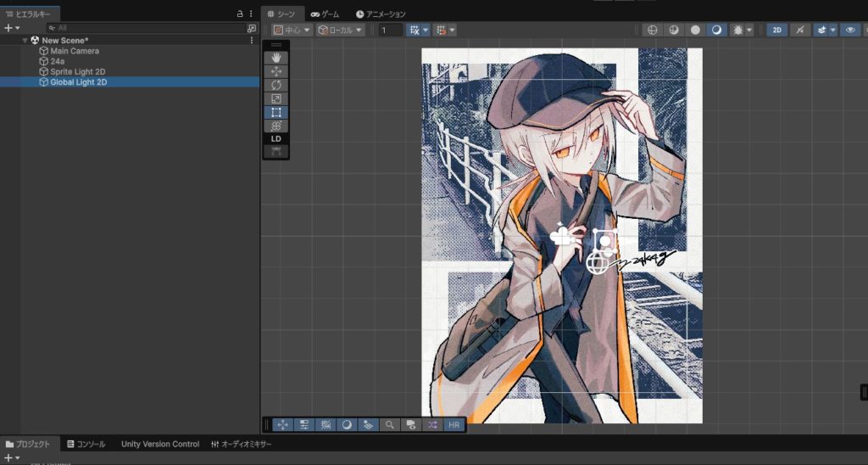This screenshot has height=465, width=868.
Task: Select the Scale tool
Action: click(x=275, y=98)
